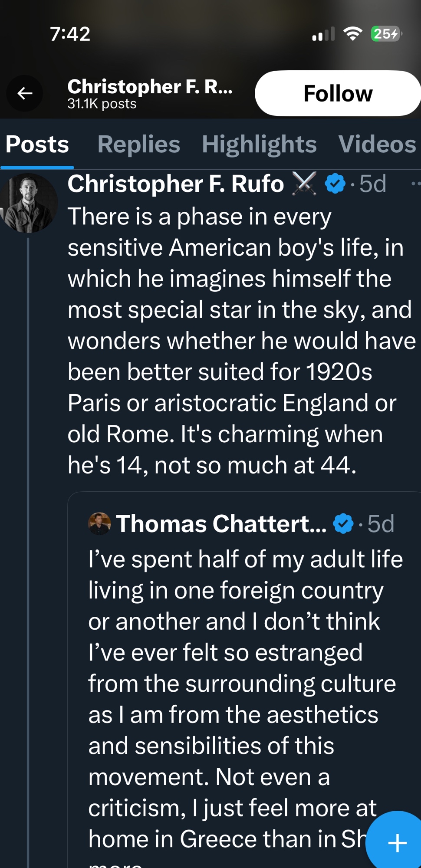Tap the header title Christopher F. R...
421x868 pixels.
150,87
